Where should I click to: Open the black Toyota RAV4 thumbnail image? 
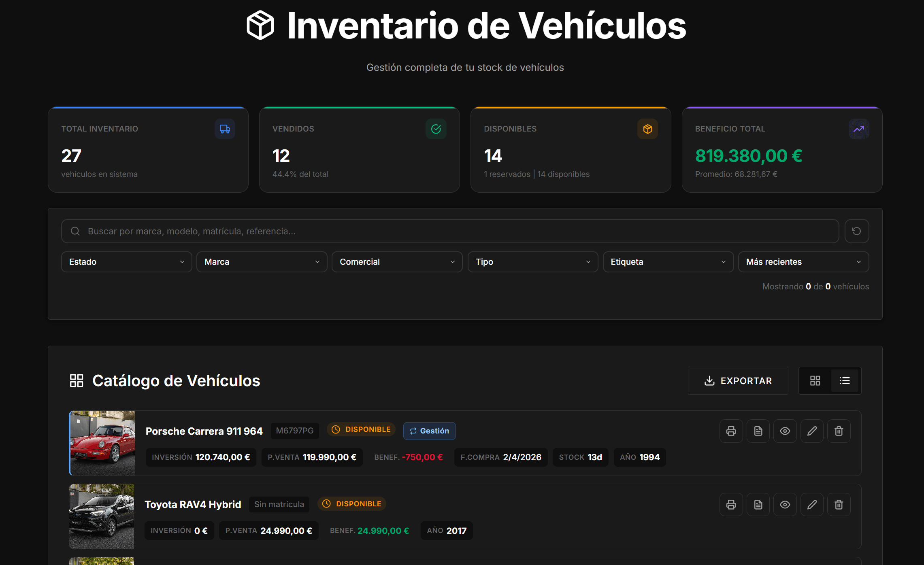pyautogui.click(x=102, y=516)
